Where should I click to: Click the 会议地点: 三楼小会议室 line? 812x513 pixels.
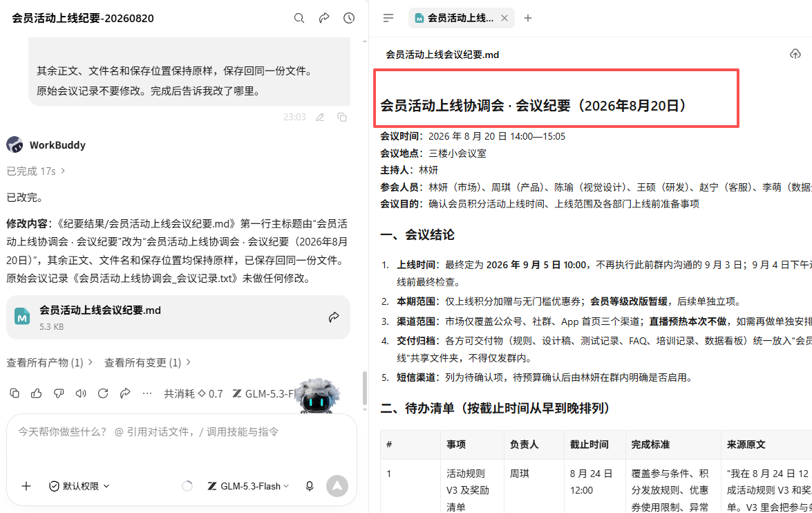point(433,153)
